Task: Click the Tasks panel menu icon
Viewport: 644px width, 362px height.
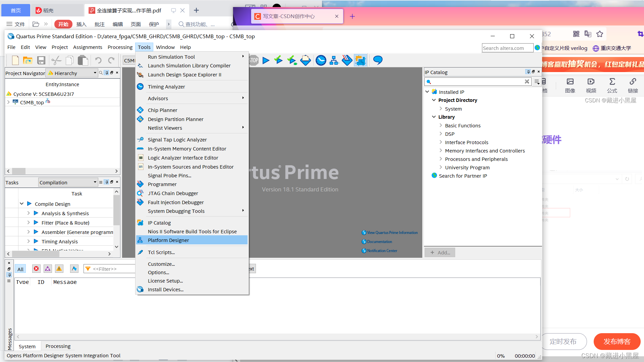Action: click(x=101, y=182)
